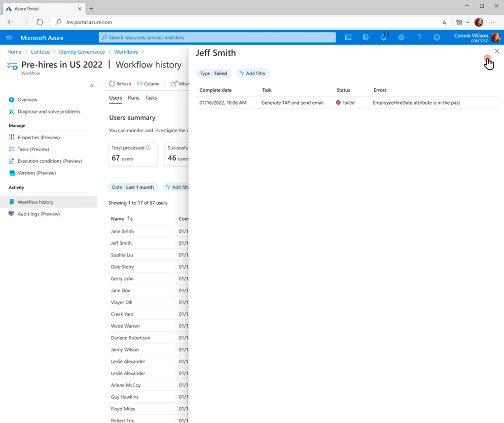Navigate to Identity Governance via breadcrumb

click(x=82, y=51)
